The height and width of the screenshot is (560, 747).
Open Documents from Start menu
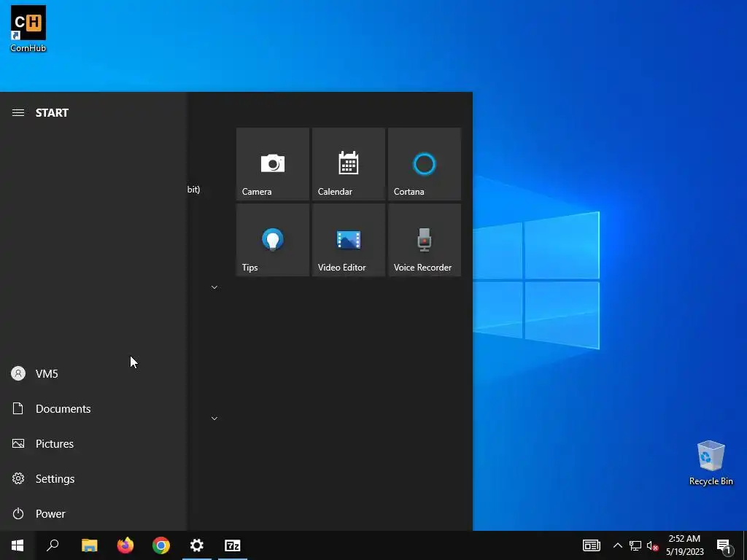(x=93, y=408)
